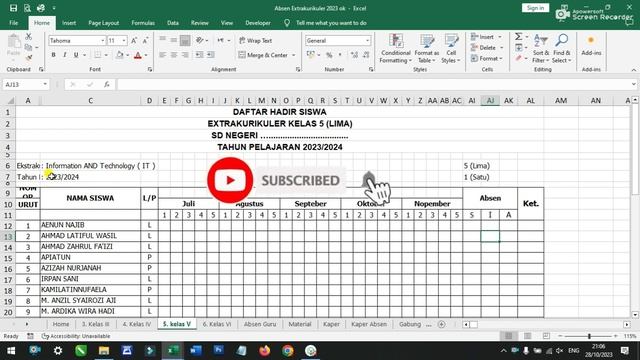
Task: Toggle Underline formatting
Action: click(76, 55)
